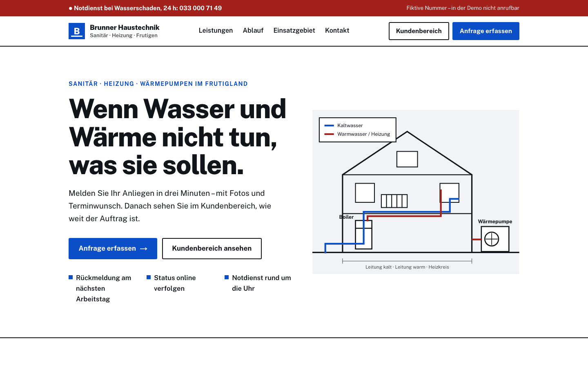
Task: Click the tagline 'Sanitär · Heizung · Wärmepumpen im Frutigland'
Action: point(158,84)
